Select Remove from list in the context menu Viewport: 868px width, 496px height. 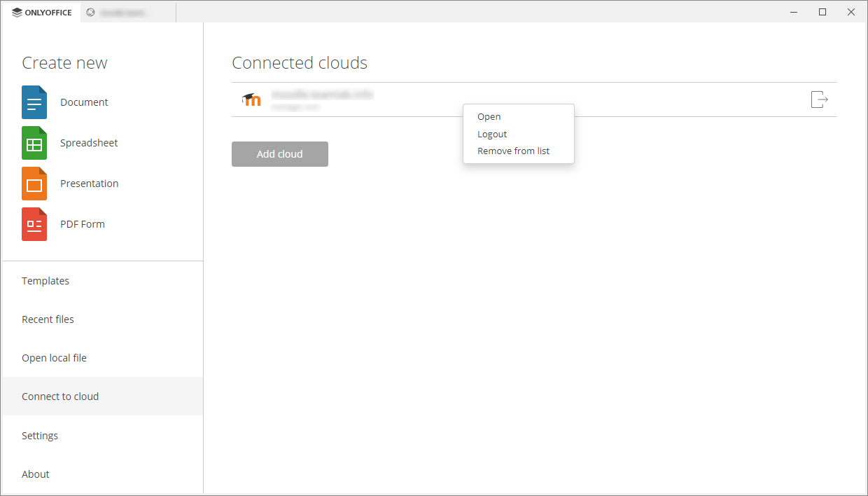pyautogui.click(x=513, y=150)
